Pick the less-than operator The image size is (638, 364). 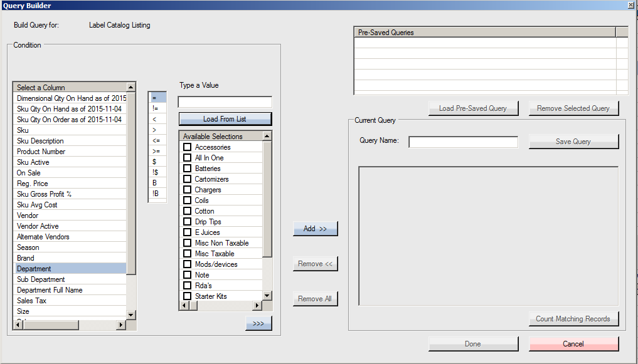click(x=157, y=119)
